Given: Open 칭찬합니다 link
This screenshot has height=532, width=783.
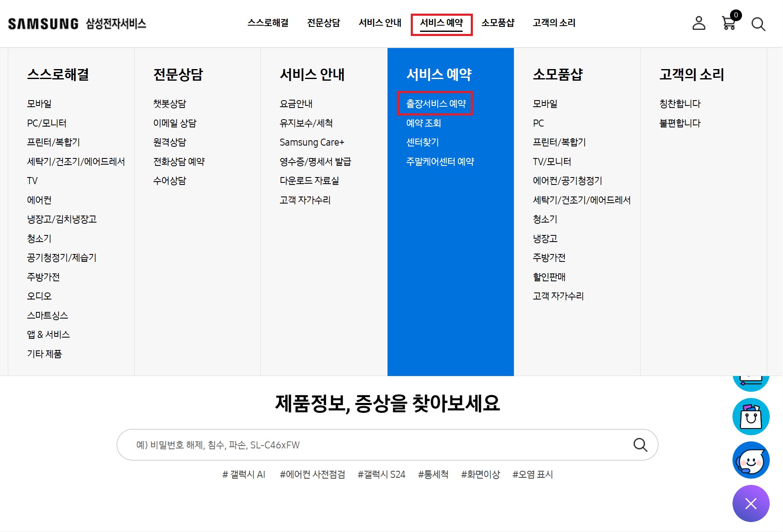Looking at the screenshot, I should pos(680,103).
